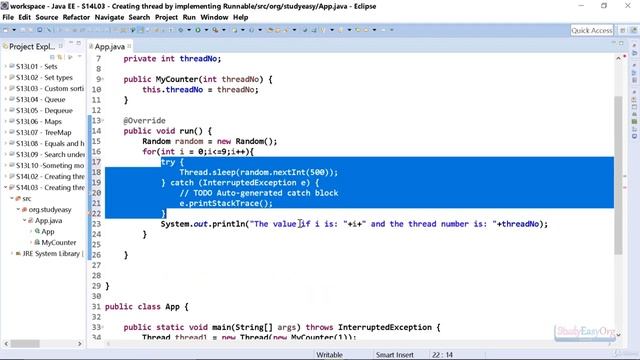This screenshot has width=640, height=360.
Task: Click the Quick Access search field
Action: [592, 30]
